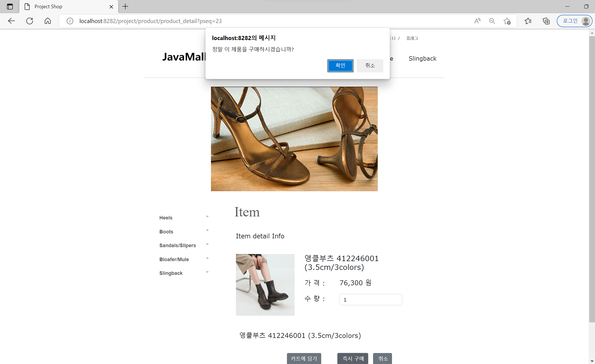The height and width of the screenshot is (364, 595).
Task: Click the 수량 quantity input field
Action: [371, 300]
